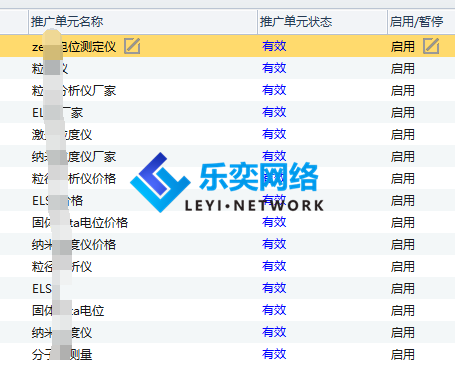Click edit icon beside zeta电位测定仪 unit name
Viewport: 455px width, 365px height.
click(132, 46)
